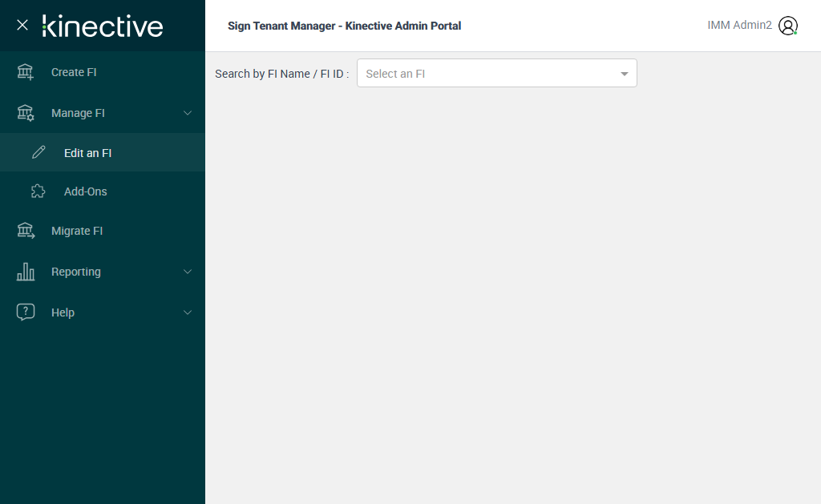Select the Help menu label
This screenshot has width=821, height=504.
click(63, 312)
